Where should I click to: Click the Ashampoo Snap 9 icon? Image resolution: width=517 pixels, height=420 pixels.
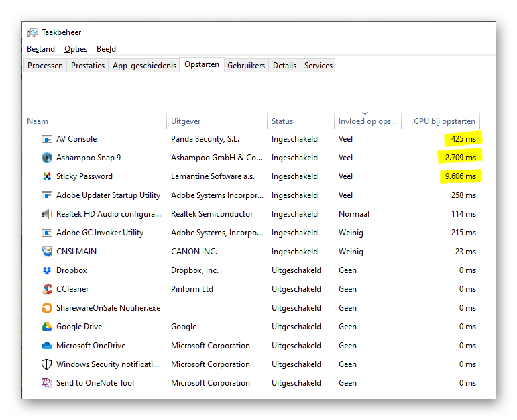(46, 158)
